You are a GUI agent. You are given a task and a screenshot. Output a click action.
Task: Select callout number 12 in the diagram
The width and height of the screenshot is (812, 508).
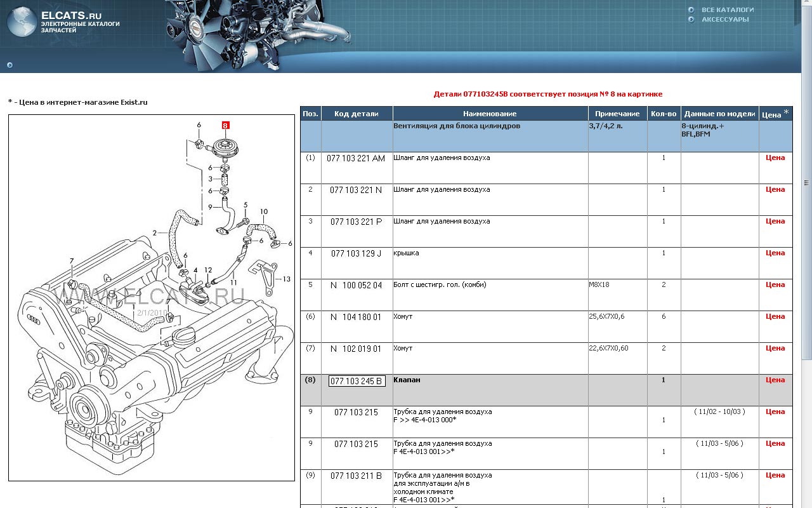tap(208, 271)
